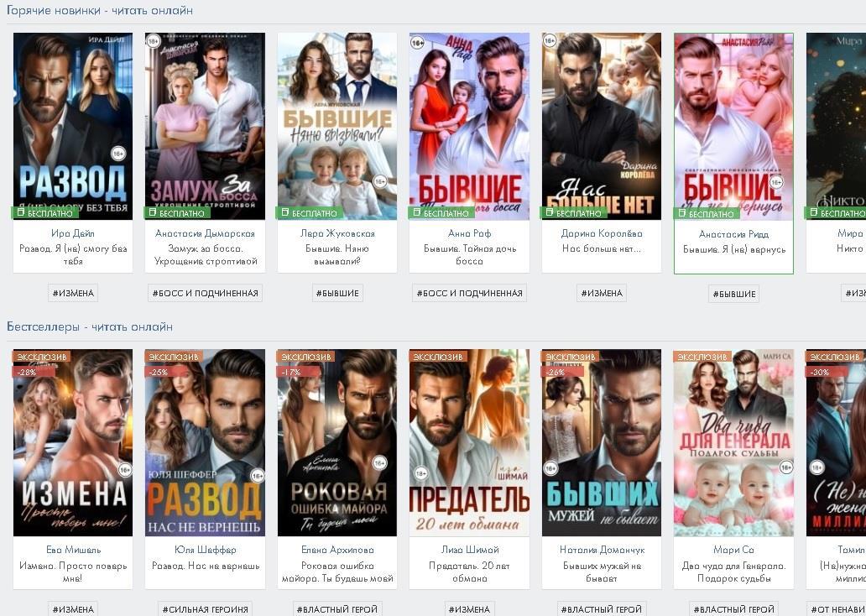This screenshot has height=616, width=866.
Task: Open the Горячие новинки - читать онлайн heading
Action: (99, 10)
